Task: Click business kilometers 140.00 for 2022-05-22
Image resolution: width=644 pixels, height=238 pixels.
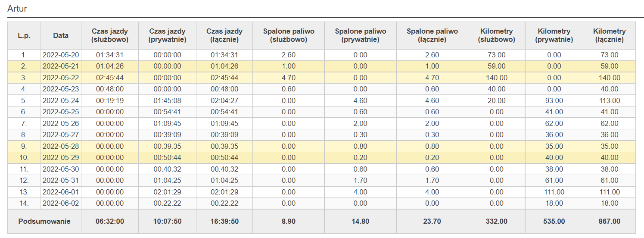Action: point(497,78)
